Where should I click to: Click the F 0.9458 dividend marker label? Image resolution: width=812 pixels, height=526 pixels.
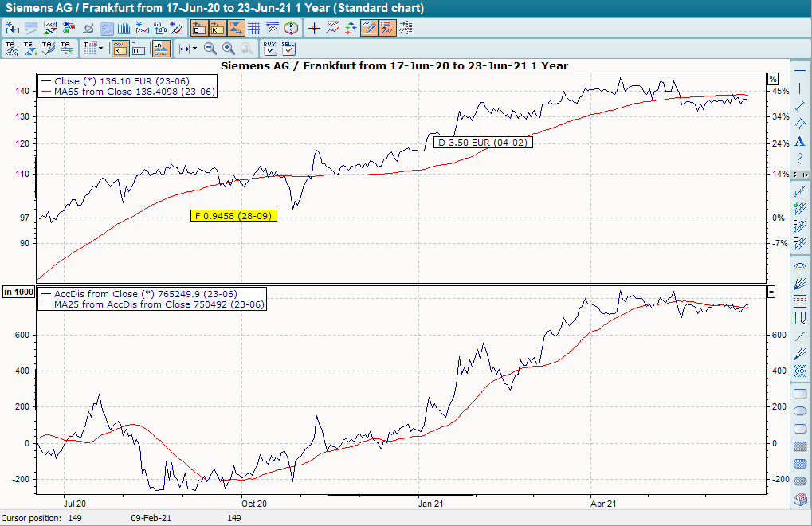point(233,215)
